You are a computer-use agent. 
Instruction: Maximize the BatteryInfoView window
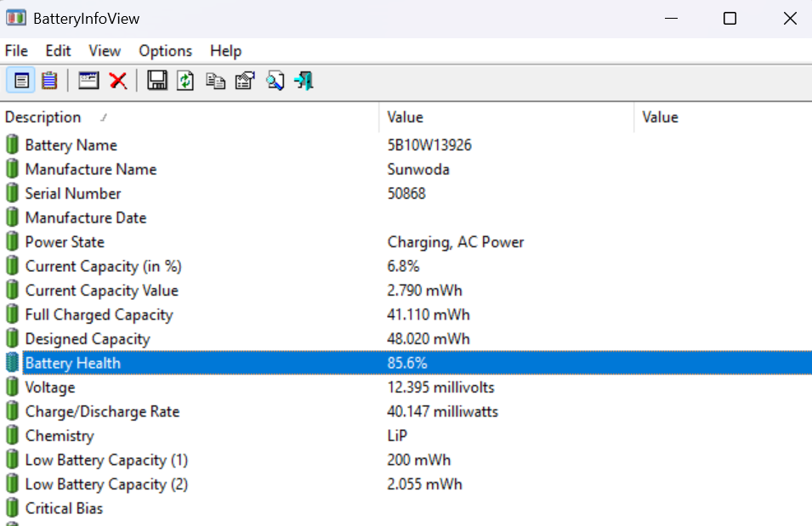click(730, 19)
